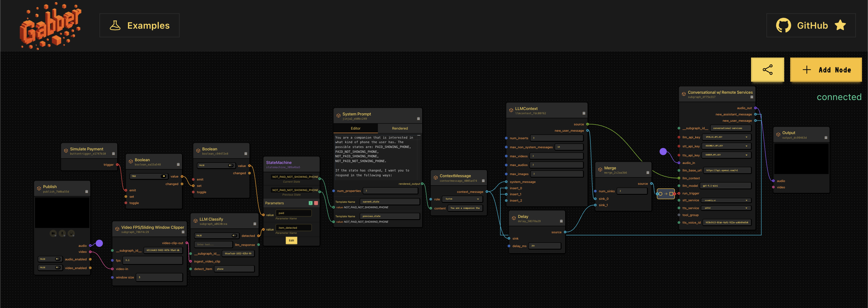Image resolution: width=868 pixels, height=308 pixels.
Task: Remove a StateMachine parameter with red minus
Action: (x=316, y=203)
